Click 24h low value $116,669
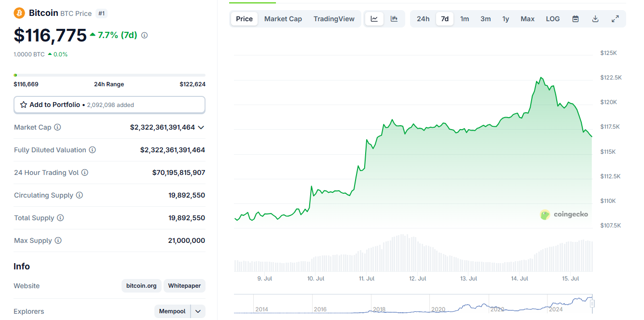 click(26, 84)
